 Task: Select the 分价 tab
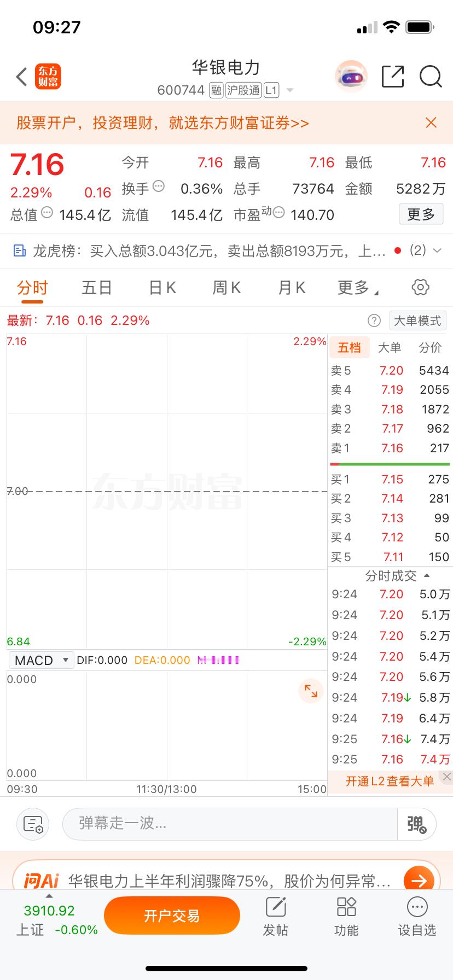pos(430,347)
